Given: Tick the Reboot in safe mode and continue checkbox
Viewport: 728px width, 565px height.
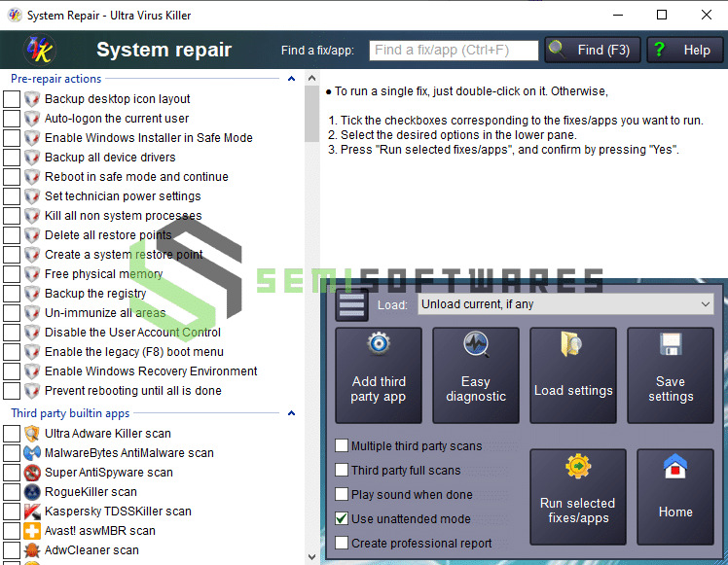Looking at the screenshot, I should (12, 177).
